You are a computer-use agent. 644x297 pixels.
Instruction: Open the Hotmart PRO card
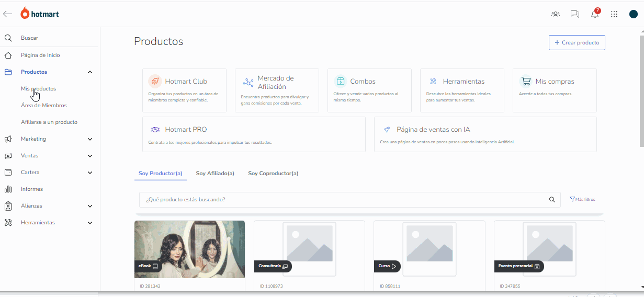click(254, 134)
